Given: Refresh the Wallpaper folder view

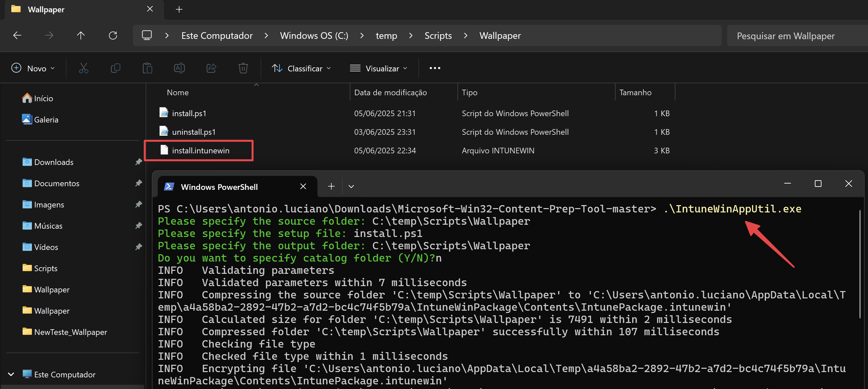Looking at the screenshot, I should (113, 35).
